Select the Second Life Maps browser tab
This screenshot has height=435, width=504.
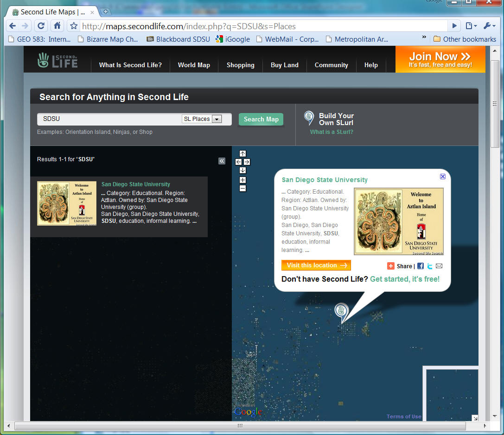click(x=51, y=12)
